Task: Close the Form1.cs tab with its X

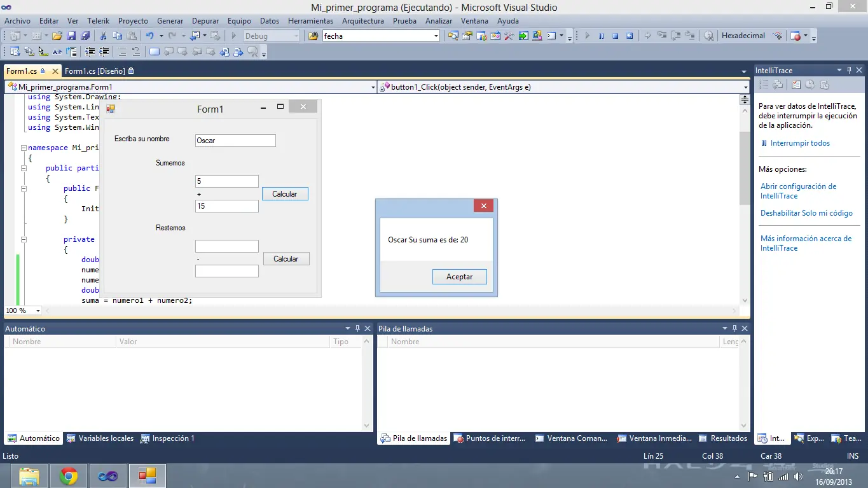Action: click(55, 71)
